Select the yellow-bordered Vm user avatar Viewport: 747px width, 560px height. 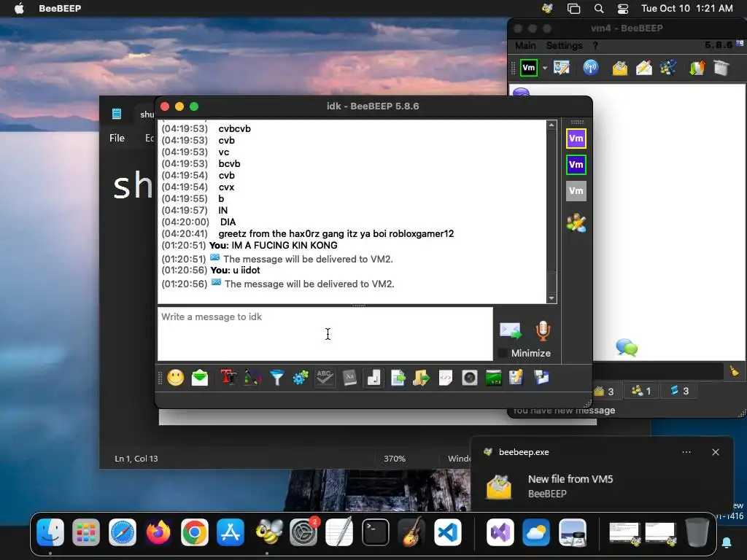click(576, 139)
